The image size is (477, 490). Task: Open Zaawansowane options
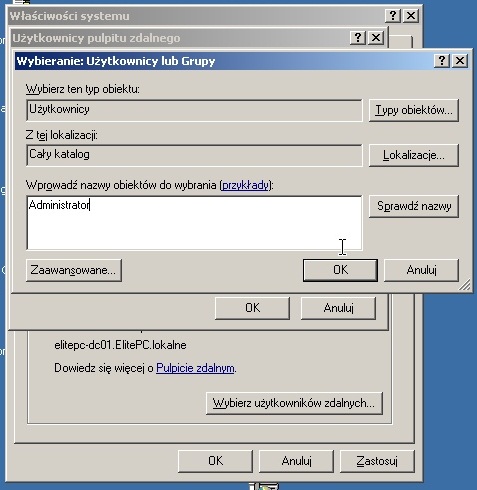tap(74, 270)
